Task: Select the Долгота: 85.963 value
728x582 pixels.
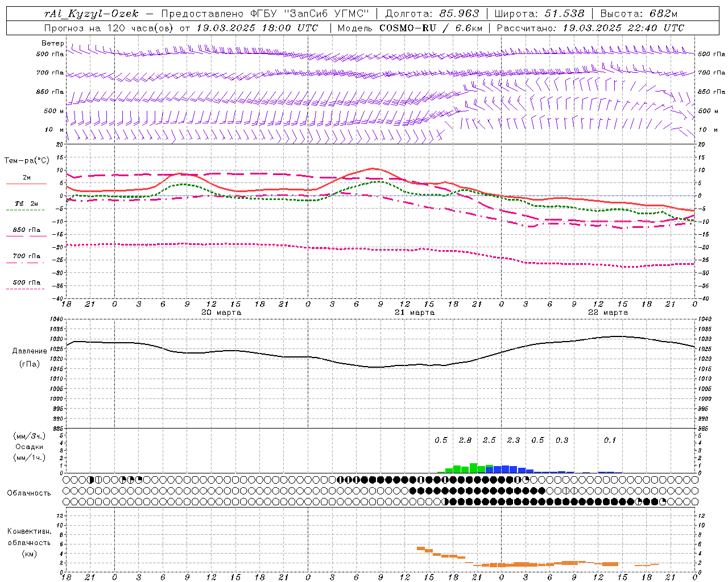Action: (x=432, y=14)
